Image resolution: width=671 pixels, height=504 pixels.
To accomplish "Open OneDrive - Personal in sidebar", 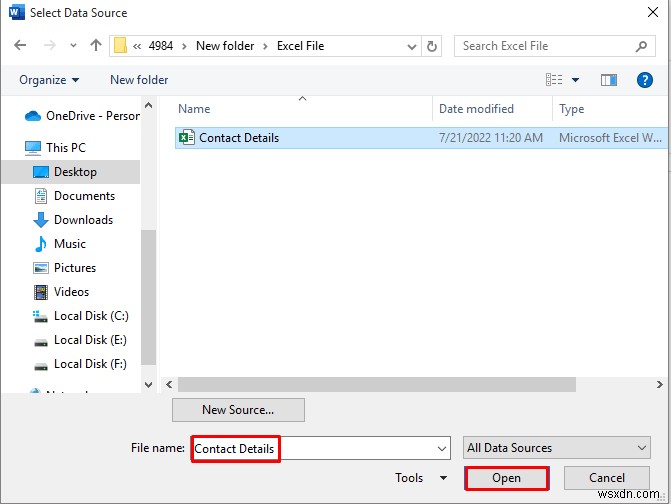I will click(92, 116).
